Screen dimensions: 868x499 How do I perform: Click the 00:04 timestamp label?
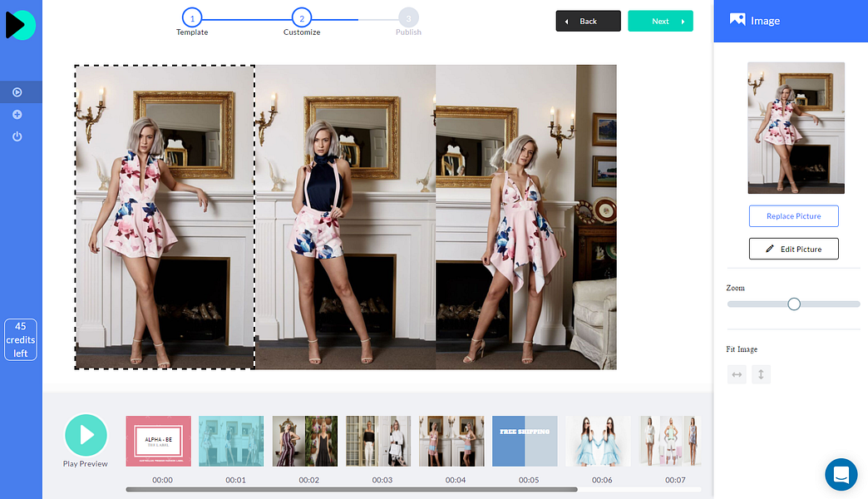click(456, 480)
